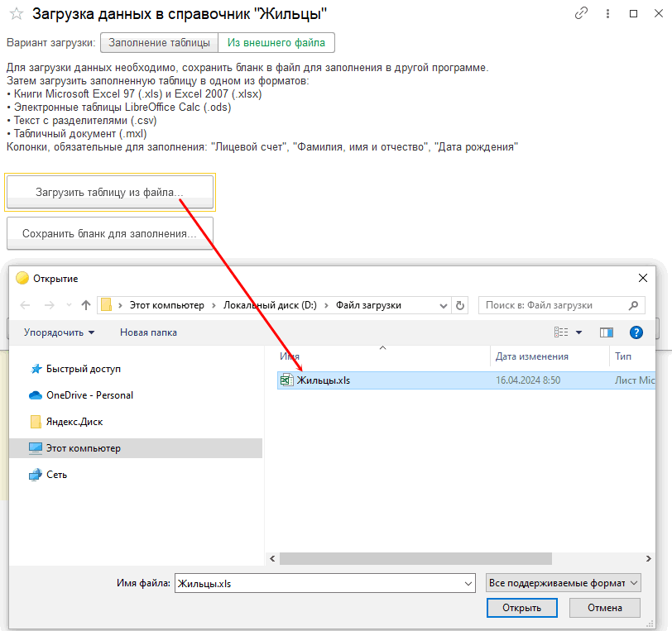This screenshot has width=672, height=631.
Task: Copy link to this form
Action: [581, 14]
